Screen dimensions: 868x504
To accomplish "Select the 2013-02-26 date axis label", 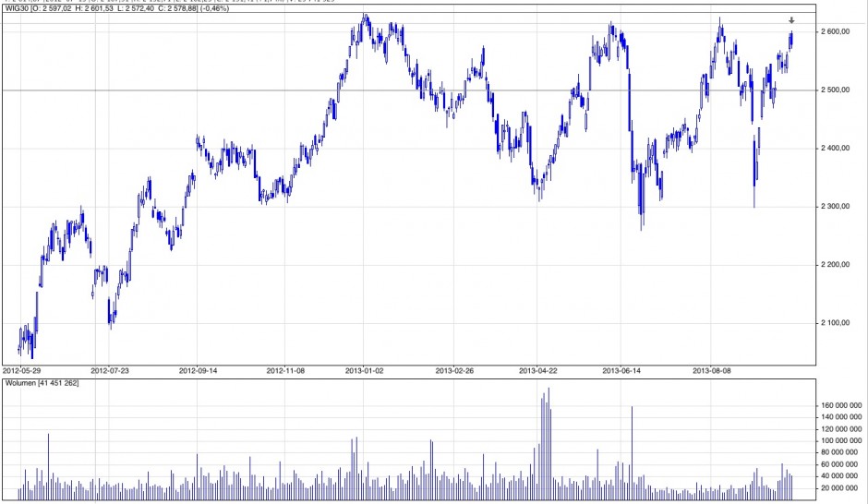I will click(454, 370).
